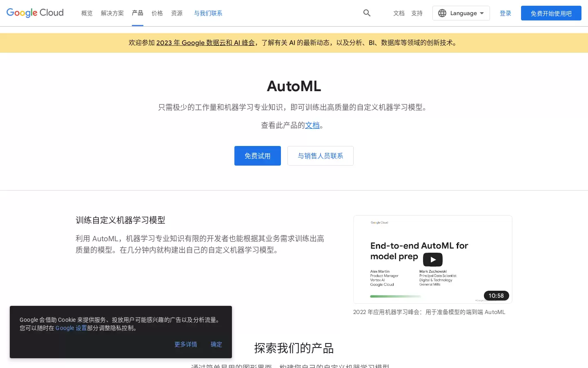This screenshot has height=368, width=588.
Task: Click the Google Cloud logo
Action: pos(35,13)
